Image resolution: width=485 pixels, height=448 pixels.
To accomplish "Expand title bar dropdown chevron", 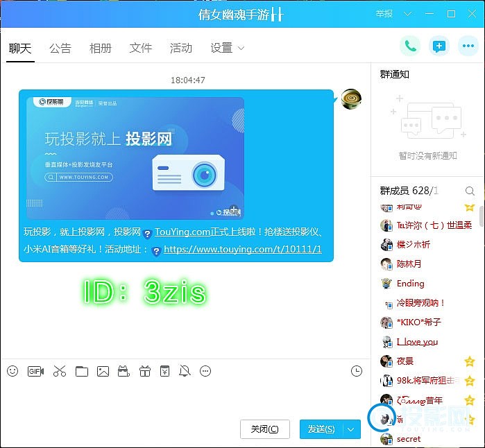I will (408, 14).
